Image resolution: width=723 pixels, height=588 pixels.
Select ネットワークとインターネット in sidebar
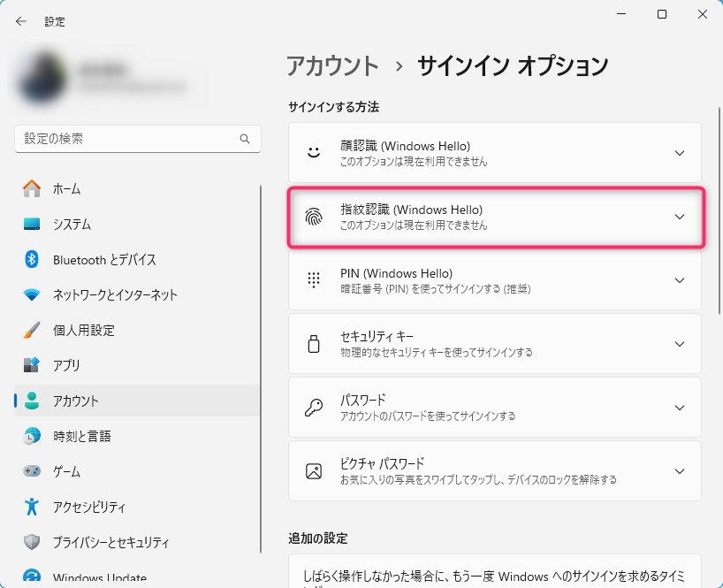click(x=115, y=294)
